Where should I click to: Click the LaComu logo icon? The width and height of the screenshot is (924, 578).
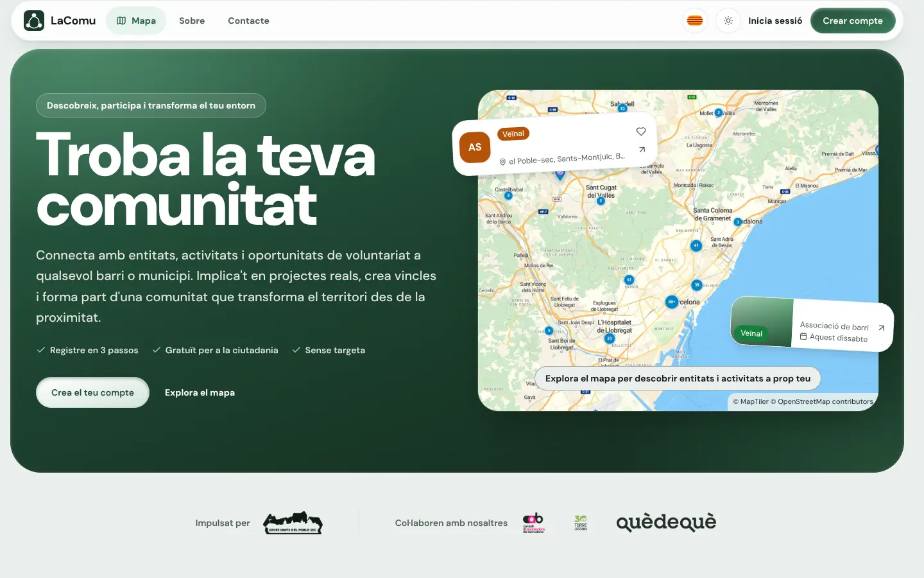[34, 21]
